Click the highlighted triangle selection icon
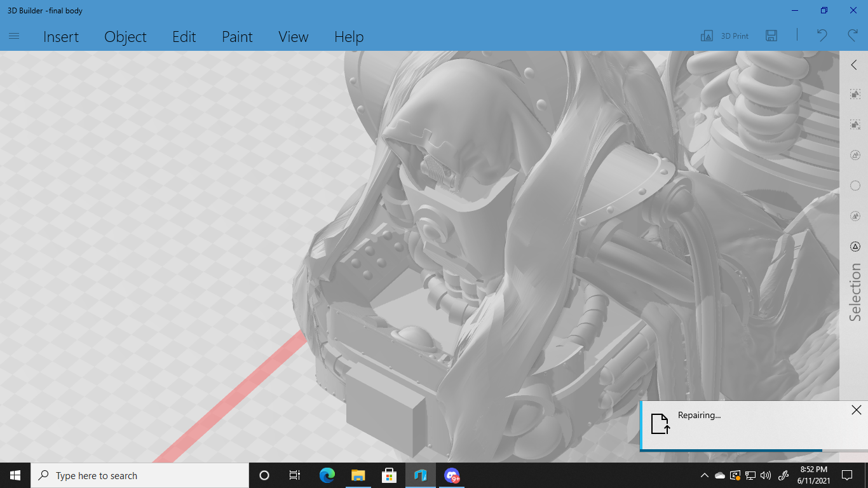This screenshot has width=868, height=488. pos(855,247)
